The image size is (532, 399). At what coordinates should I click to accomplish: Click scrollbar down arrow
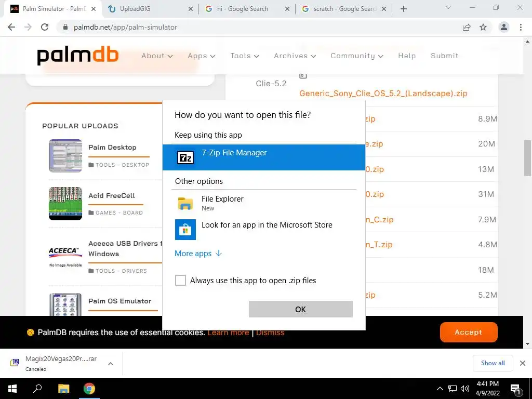tap(527, 344)
